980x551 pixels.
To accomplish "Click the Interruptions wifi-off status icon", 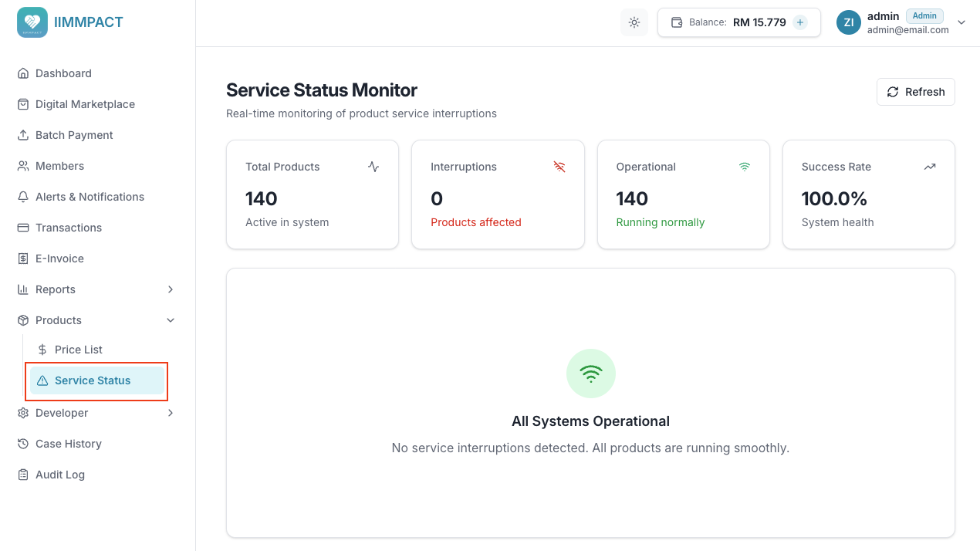I will tap(559, 166).
